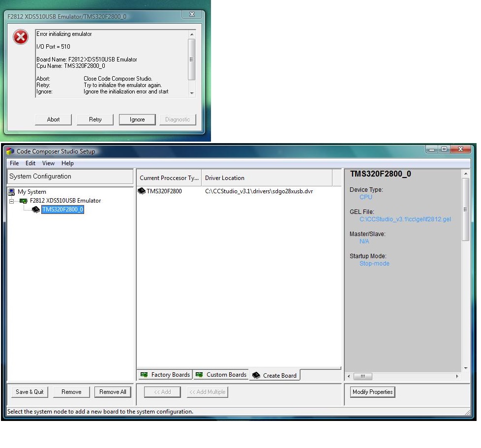Click the Driver Location column header
This screenshot has width=481, height=448.
pos(267,178)
